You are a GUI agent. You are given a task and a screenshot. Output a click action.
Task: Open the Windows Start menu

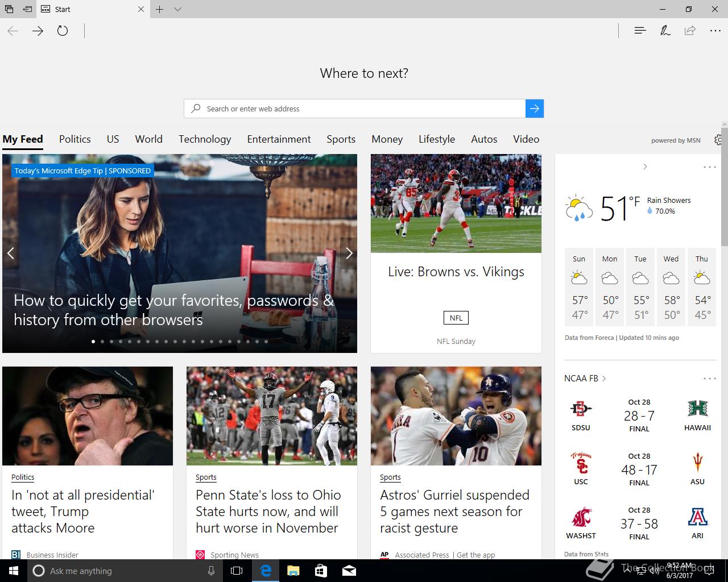[x=14, y=571]
